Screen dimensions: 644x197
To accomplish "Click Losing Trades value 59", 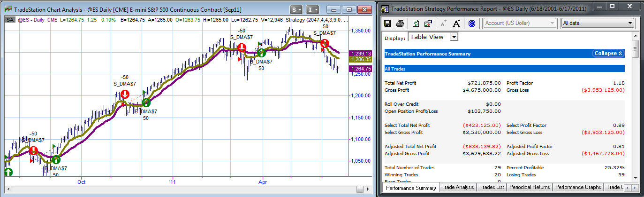I will (x=621, y=174).
